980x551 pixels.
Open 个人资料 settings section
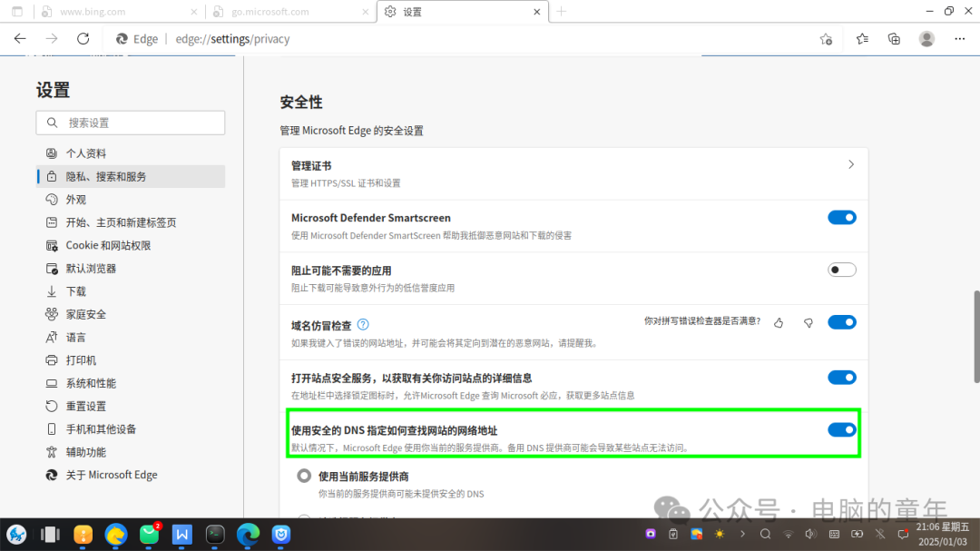pos(131,153)
